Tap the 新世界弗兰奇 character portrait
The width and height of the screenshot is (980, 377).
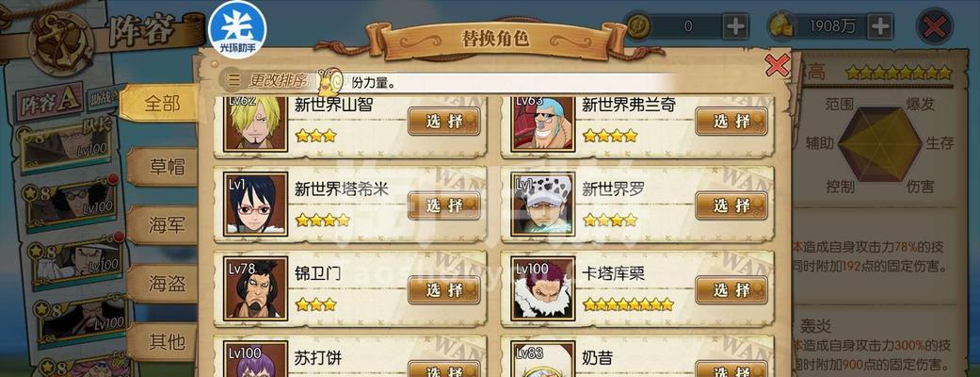[542, 123]
